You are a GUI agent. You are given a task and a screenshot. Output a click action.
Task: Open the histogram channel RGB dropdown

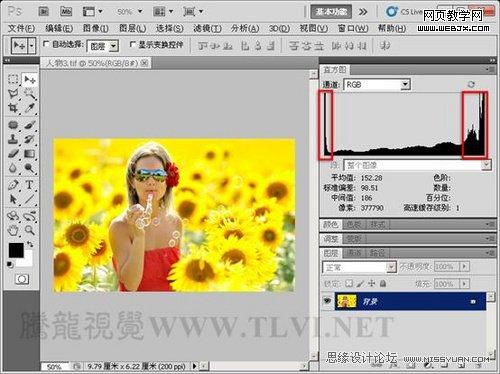tap(405, 84)
